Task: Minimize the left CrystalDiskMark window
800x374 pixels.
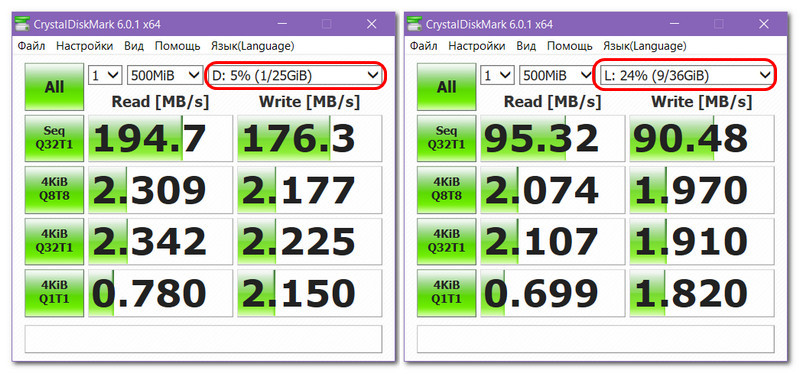Action: pyautogui.click(x=282, y=23)
